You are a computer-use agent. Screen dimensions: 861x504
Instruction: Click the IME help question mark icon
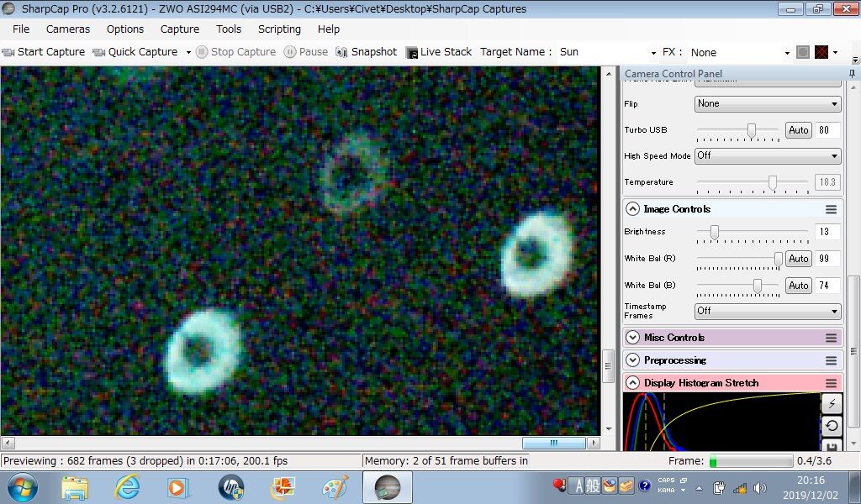tap(645, 486)
